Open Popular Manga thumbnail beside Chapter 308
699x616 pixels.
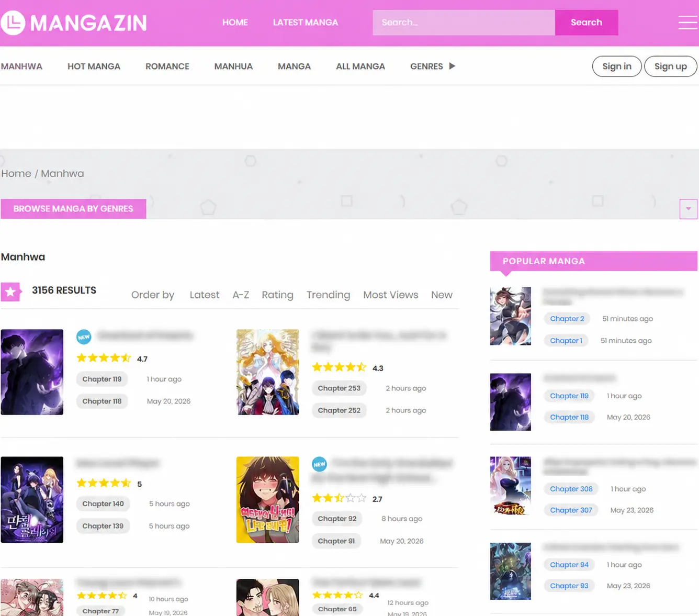[x=511, y=486]
